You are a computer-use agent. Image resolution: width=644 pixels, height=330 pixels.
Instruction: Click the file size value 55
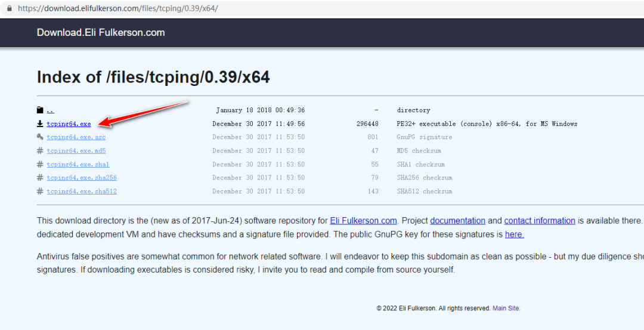point(374,164)
